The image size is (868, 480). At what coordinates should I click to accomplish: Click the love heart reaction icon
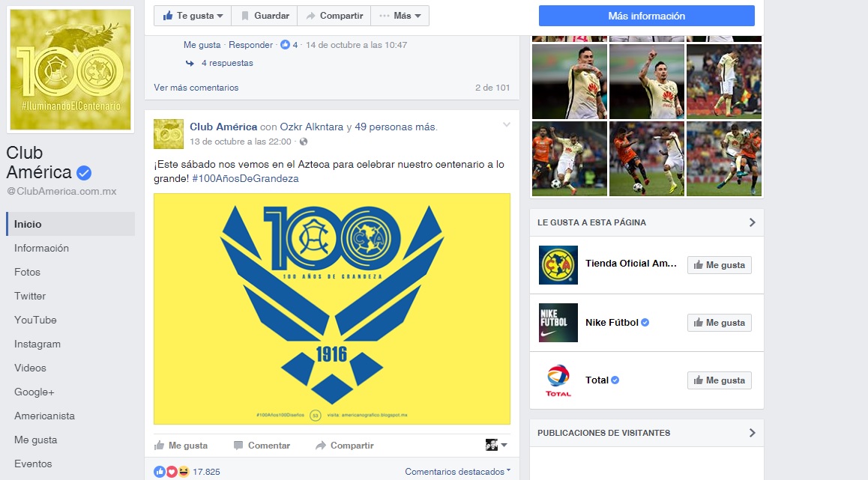(172, 472)
